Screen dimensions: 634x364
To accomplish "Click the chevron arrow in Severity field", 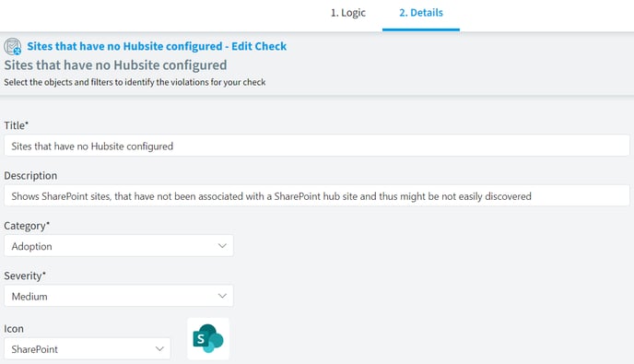I will click(222, 296).
